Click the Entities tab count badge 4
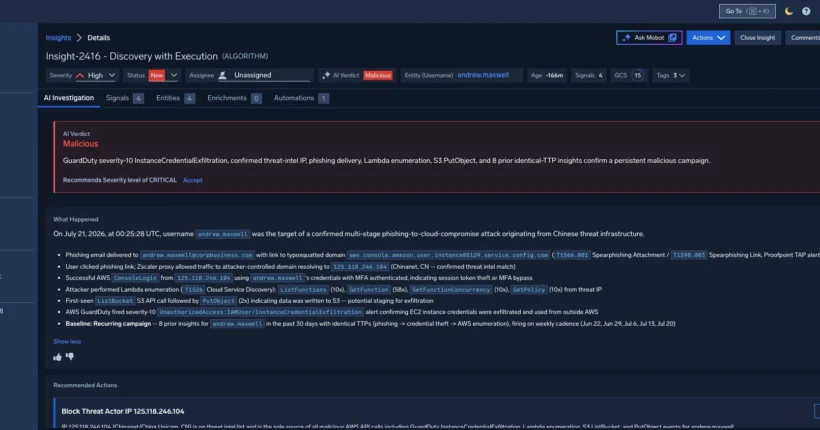The width and height of the screenshot is (820, 430). (189, 98)
